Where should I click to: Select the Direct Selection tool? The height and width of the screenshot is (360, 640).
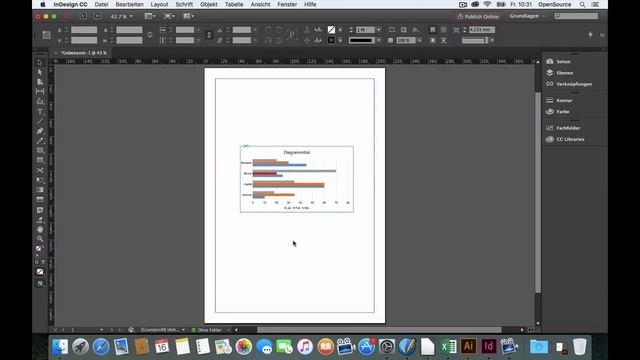click(40, 72)
